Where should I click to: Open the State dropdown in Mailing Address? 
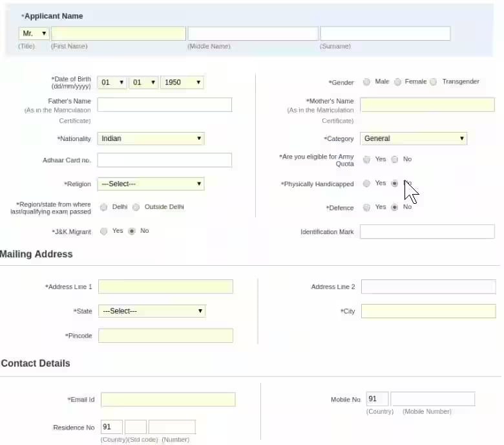click(152, 311)
